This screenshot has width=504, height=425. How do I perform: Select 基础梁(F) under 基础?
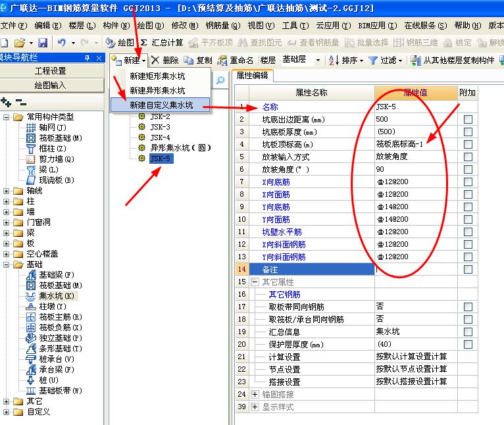point(56,275)
